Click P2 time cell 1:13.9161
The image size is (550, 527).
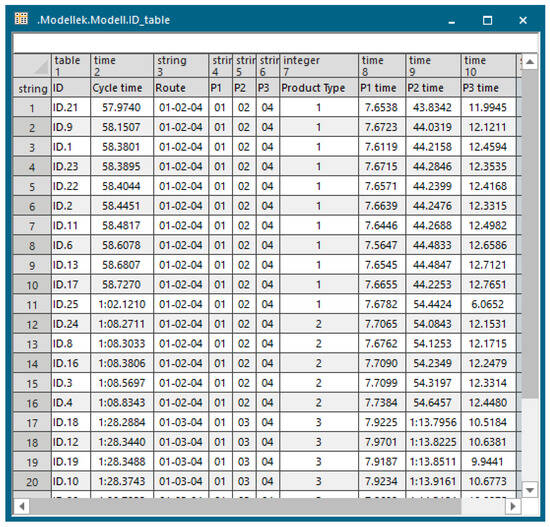pyautogui.click(x=433, y=481)
